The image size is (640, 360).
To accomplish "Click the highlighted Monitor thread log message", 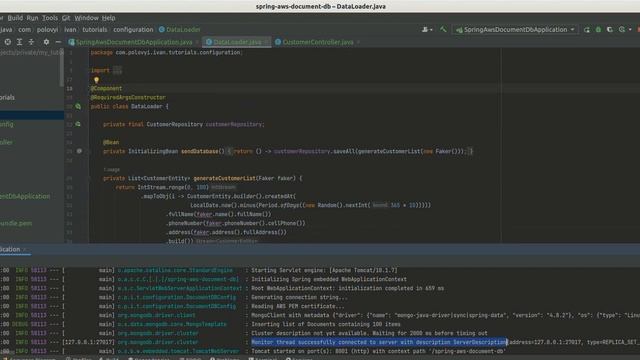I will [379, 342].
